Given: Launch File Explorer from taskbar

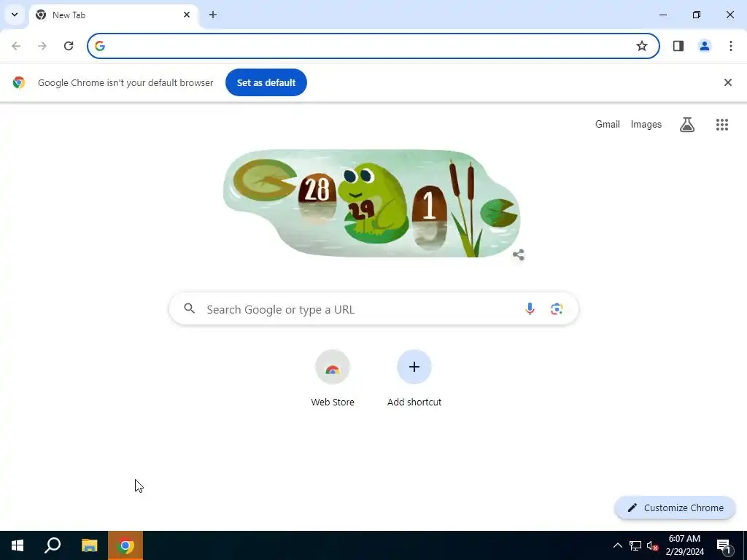Looking at the screenshot, I should [89, 545].
